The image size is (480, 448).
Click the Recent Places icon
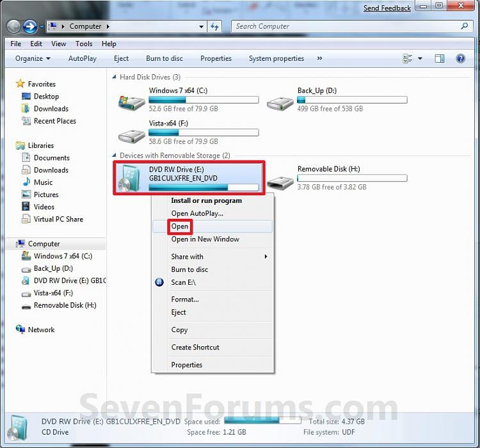tap(26, 121)
